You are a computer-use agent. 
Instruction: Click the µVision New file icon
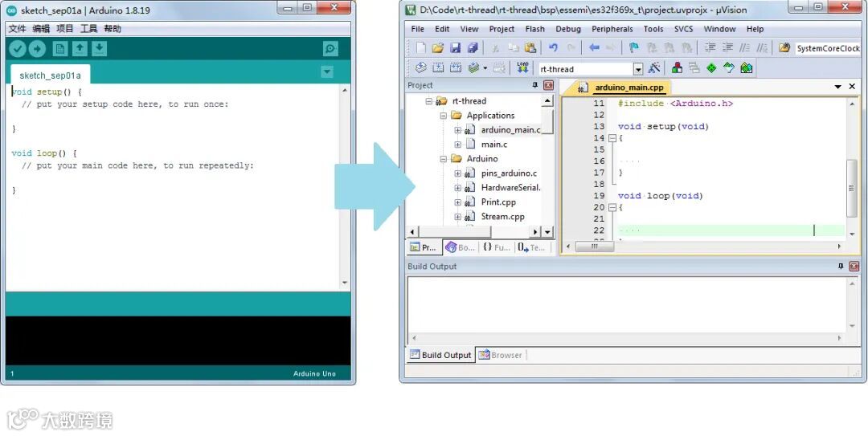(x=421, y=48)
